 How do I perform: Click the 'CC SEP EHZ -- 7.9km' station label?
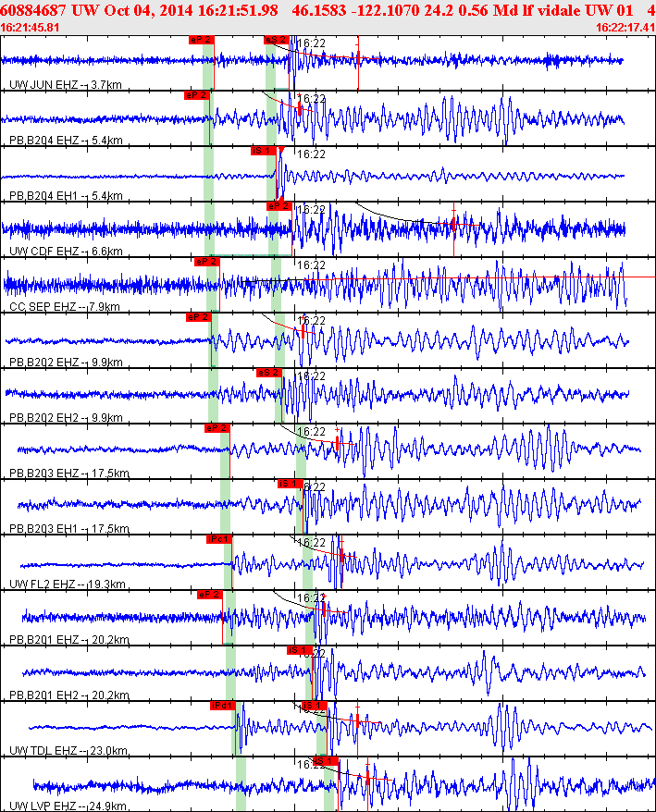click(65, 306)
